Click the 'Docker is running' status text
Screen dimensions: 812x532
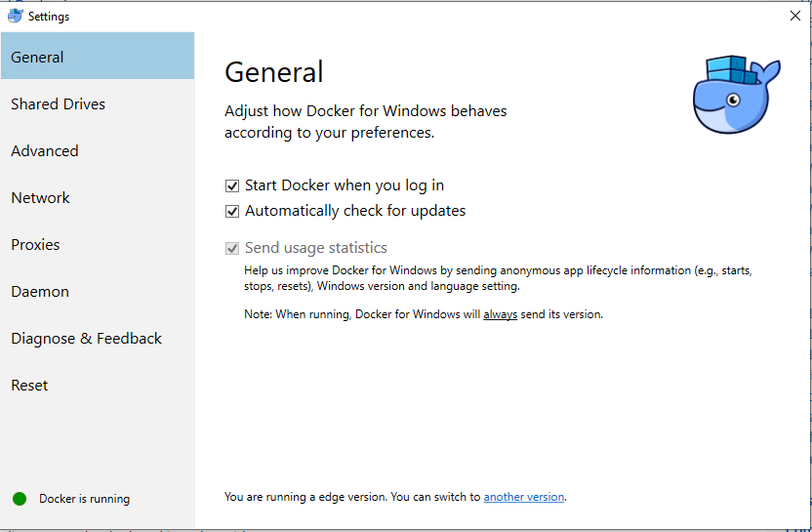[x=84, y=499]
